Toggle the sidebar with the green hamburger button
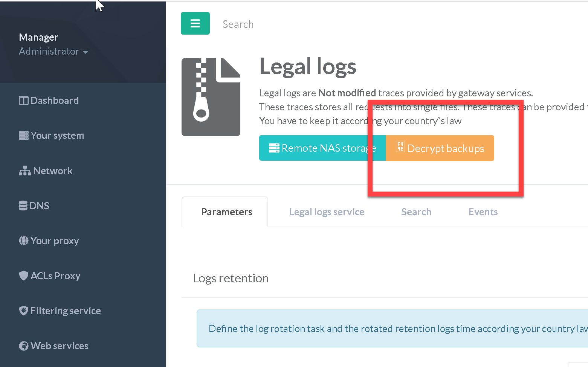 point(195,23)
